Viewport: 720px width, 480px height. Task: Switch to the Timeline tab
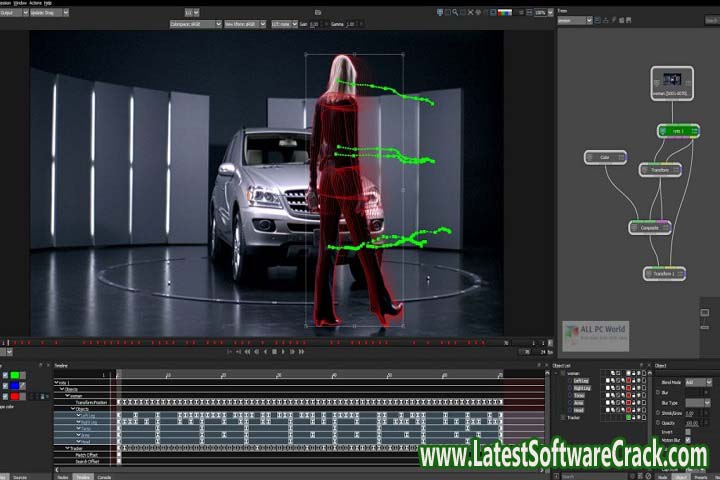(83, 477)
